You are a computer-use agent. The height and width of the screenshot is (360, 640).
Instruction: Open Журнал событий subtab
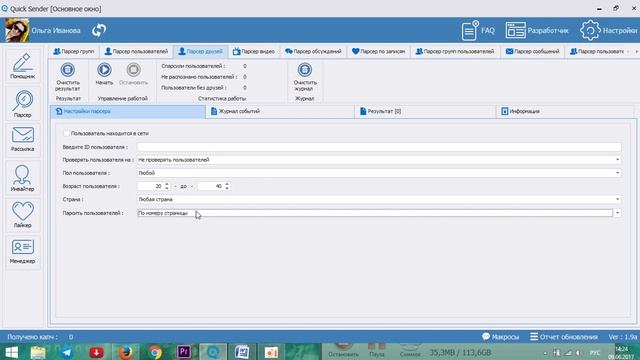(280, 111)
